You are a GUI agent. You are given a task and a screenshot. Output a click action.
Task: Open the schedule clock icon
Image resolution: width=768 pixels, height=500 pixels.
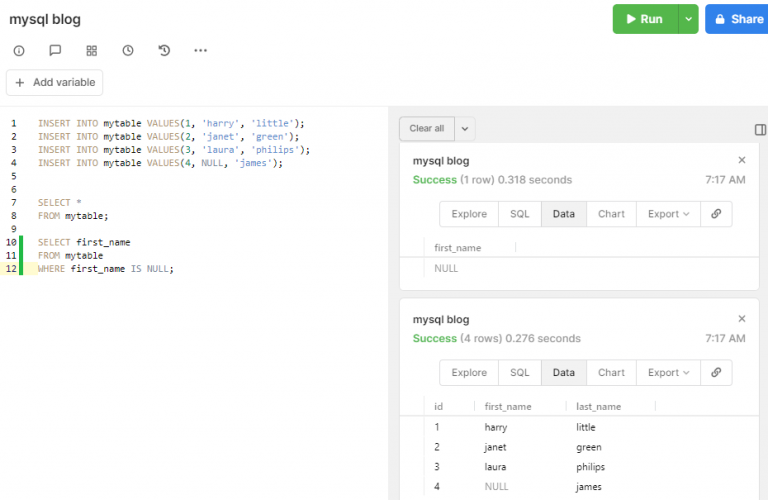click(128, 50)
